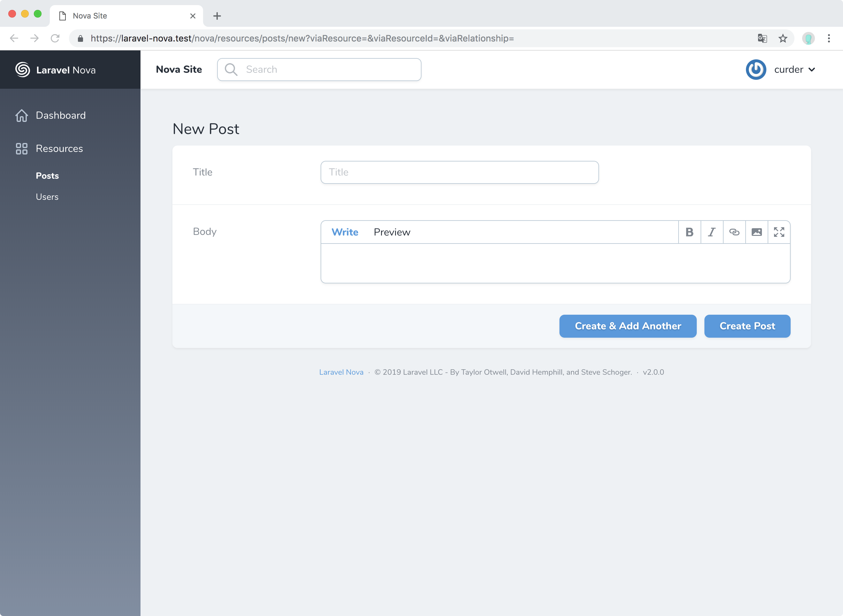Open Users in the sidebar
843x616 pixels.
[x=47, y=197]
